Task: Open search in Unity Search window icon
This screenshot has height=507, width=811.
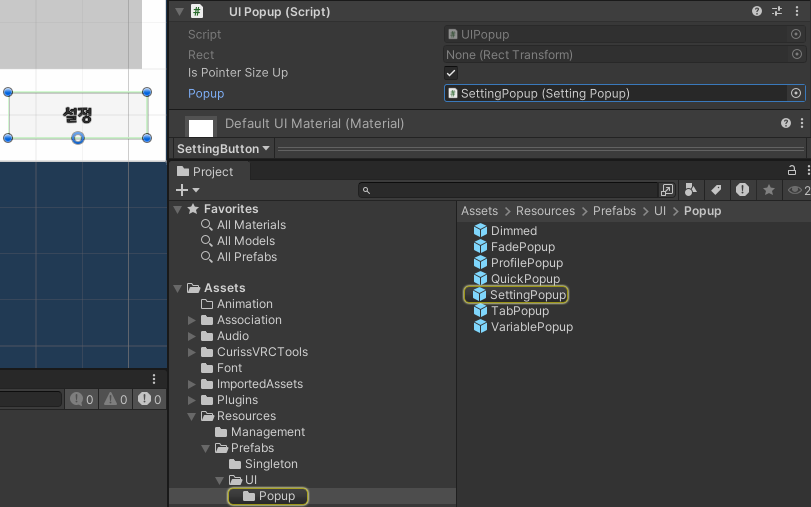Action: [667, 190]
